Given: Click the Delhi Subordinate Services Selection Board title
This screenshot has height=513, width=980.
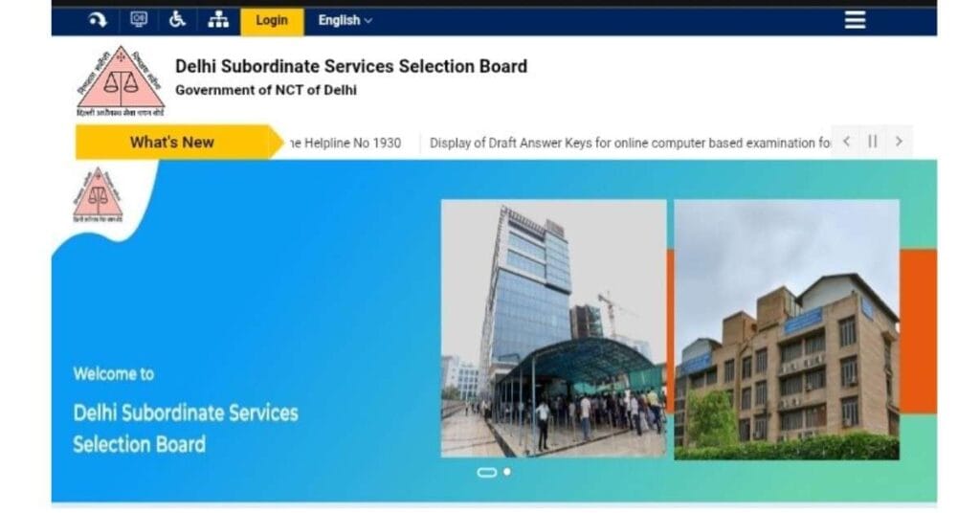Looking at the screenshot, I should click(x=351, y=66).
